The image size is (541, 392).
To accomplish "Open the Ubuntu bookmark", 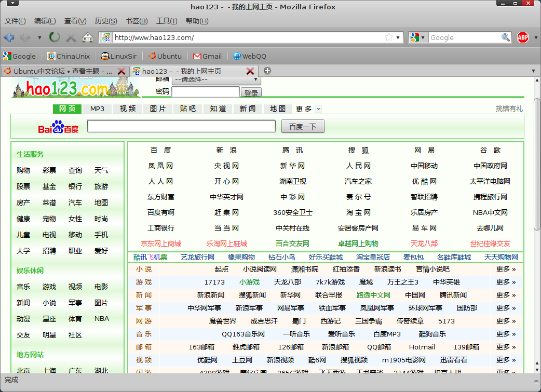I will pos(165,56).
